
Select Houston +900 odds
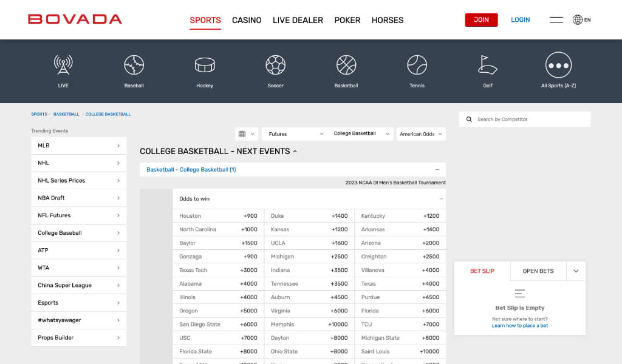tap(218, 216)
